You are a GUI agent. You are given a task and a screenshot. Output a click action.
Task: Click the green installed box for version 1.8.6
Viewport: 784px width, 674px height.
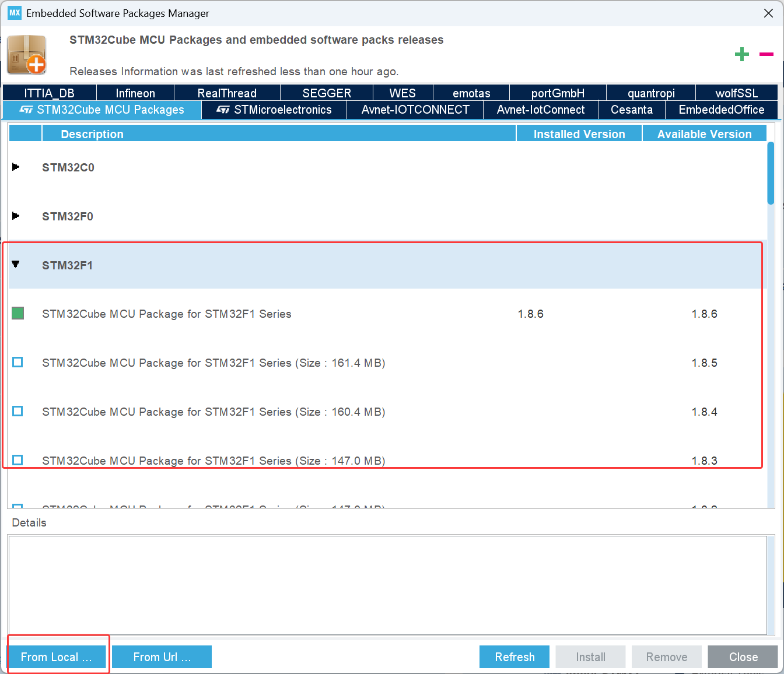coord(18,314)
